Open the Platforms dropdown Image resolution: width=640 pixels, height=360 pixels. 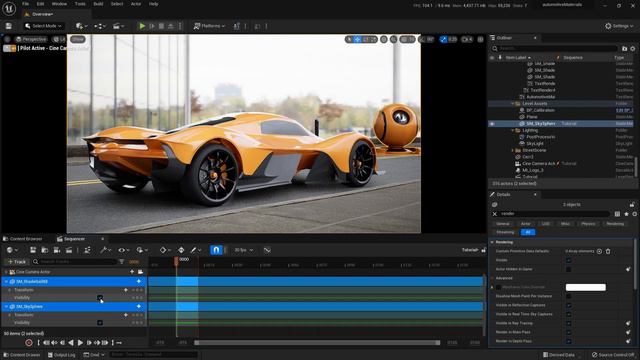[x=209, y=26]
